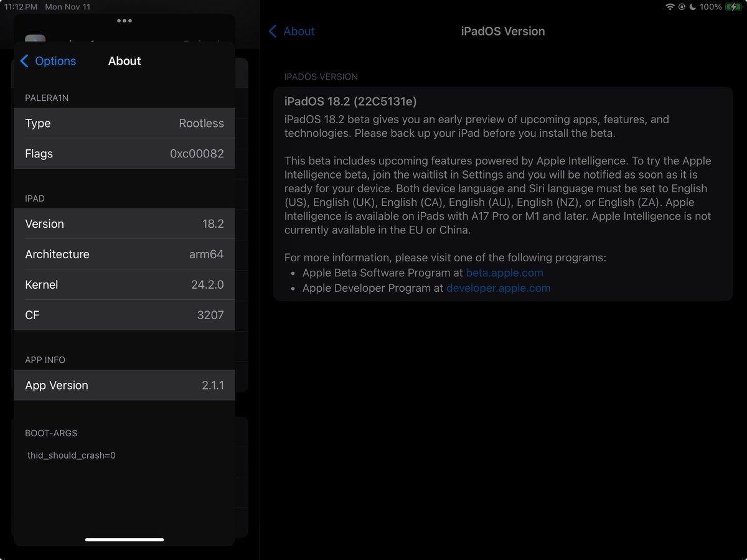Click the 11:12 PM clock in status bar
Image resolution: width=747 pixels, height=560 pixels.
point(21,7)
